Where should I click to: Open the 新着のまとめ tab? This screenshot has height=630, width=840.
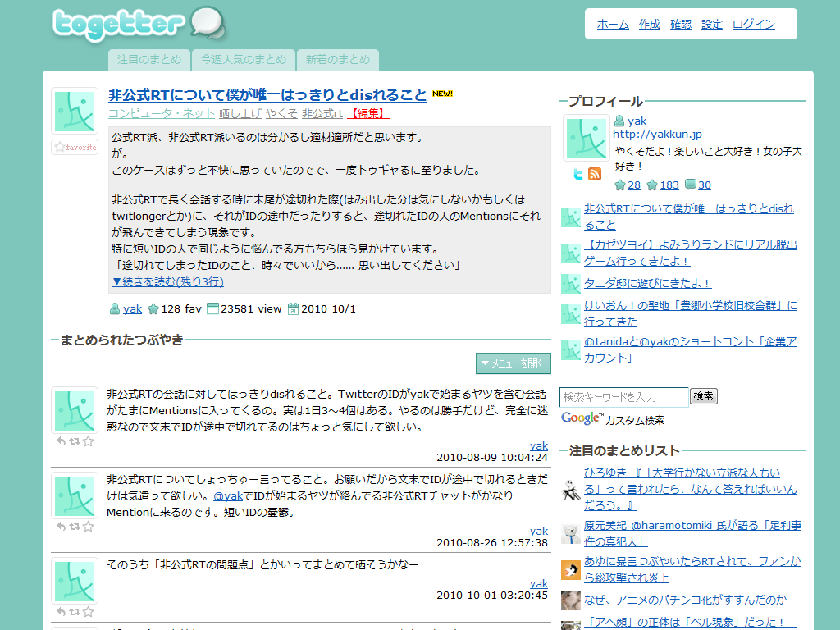coord(338,59)
